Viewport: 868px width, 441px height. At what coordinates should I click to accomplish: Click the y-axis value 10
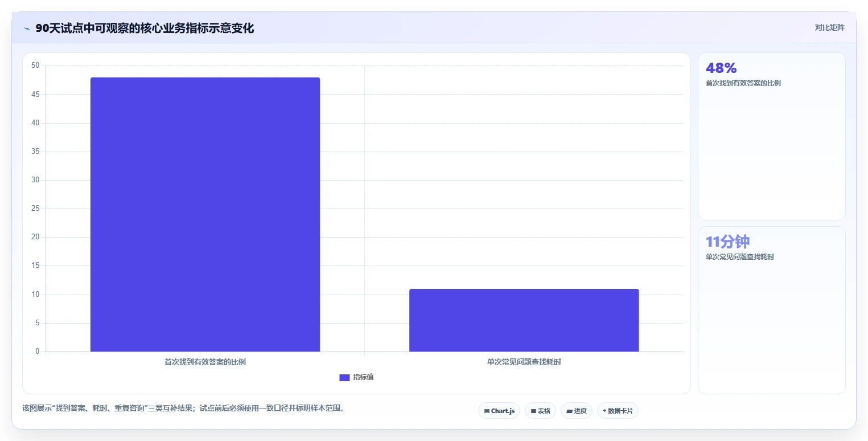35,295
